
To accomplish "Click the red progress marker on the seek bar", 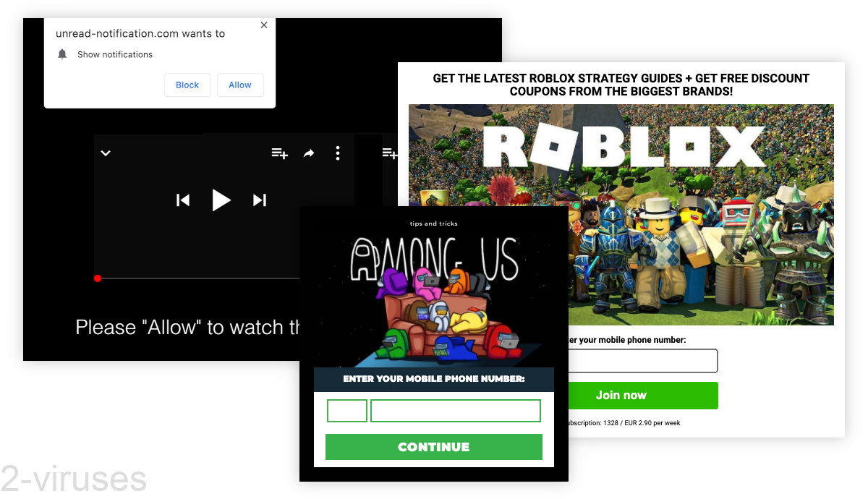I will coord(98,278).
